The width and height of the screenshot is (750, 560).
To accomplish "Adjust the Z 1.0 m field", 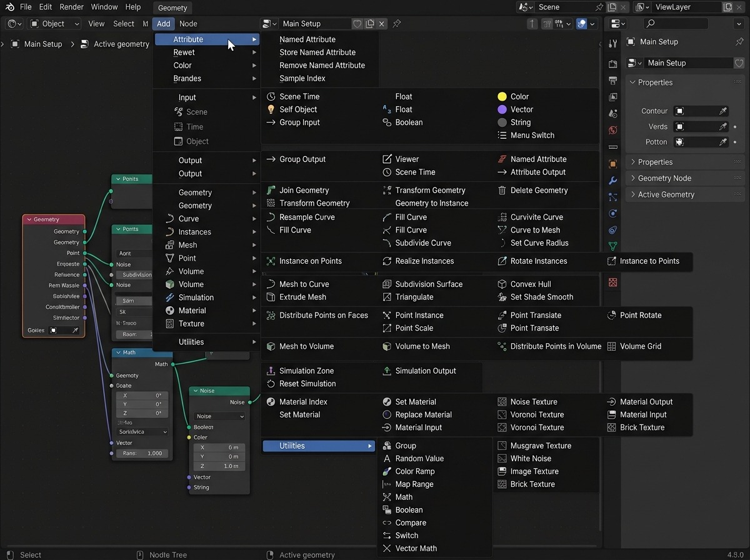I will point(219,466).
